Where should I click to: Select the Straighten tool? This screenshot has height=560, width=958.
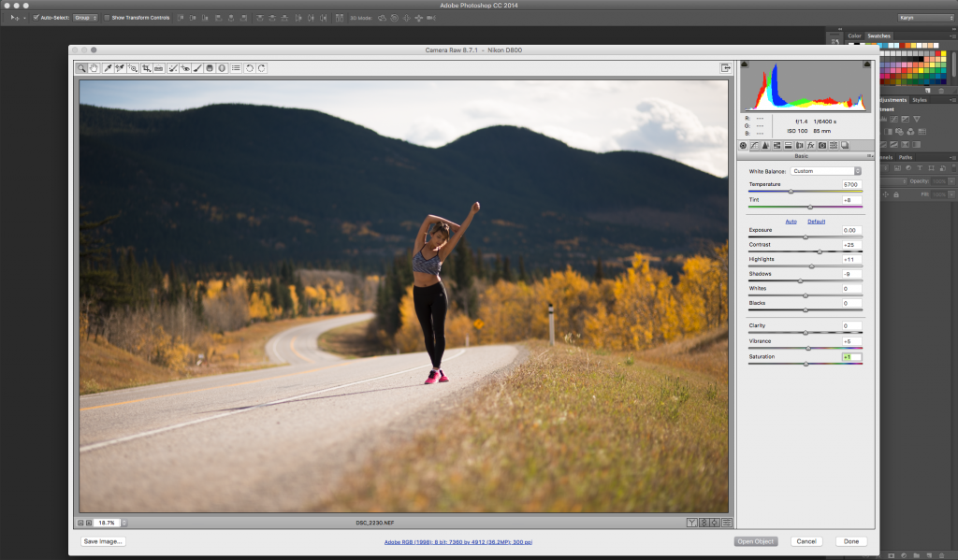click(x=159, y=68)
